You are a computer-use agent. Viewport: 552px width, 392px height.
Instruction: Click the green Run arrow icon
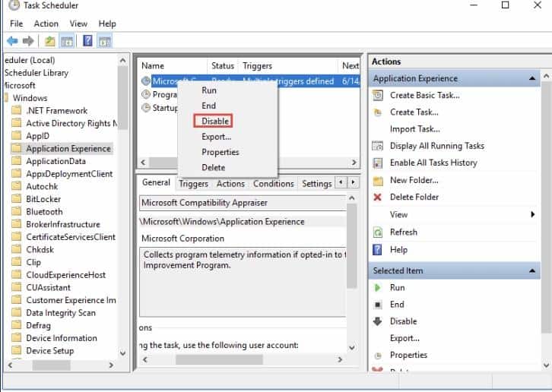tap(377, 288)
